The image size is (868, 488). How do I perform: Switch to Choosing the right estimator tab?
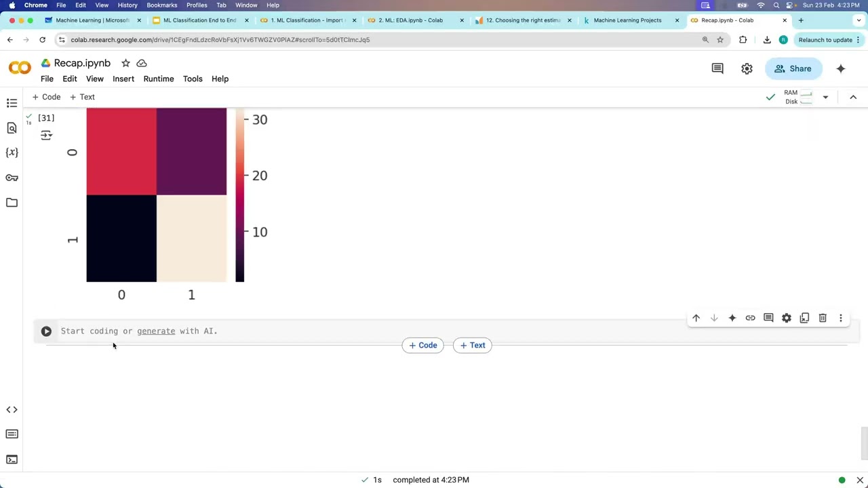tap(524, 20)
